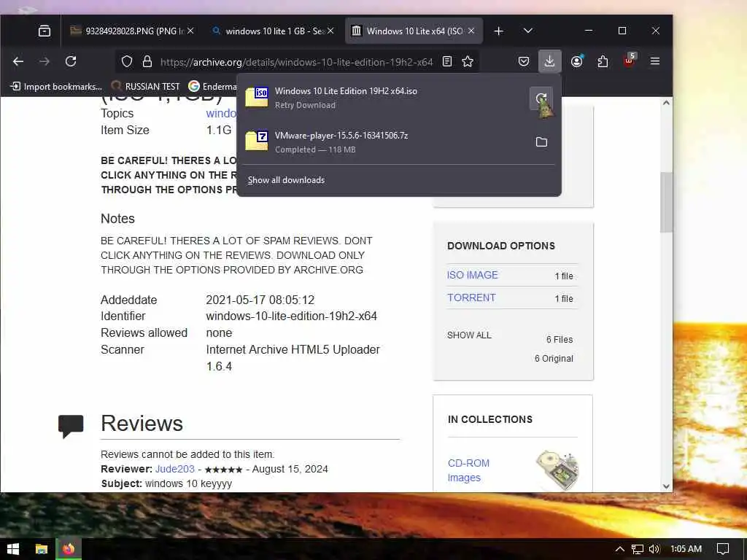Image resolution: width=747 pixels, height=560 pixels.
Task: Open uBlock Origin extension icon
Action: click(630, 61)
